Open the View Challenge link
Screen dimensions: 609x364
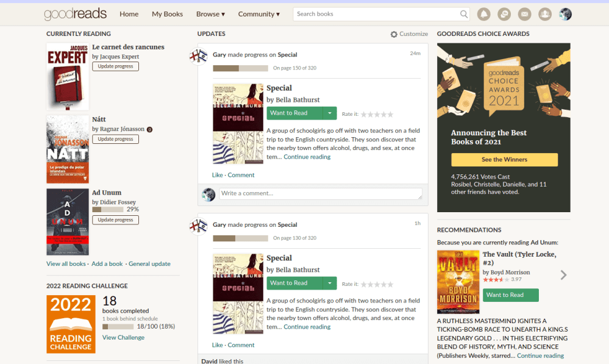[123, 337]
